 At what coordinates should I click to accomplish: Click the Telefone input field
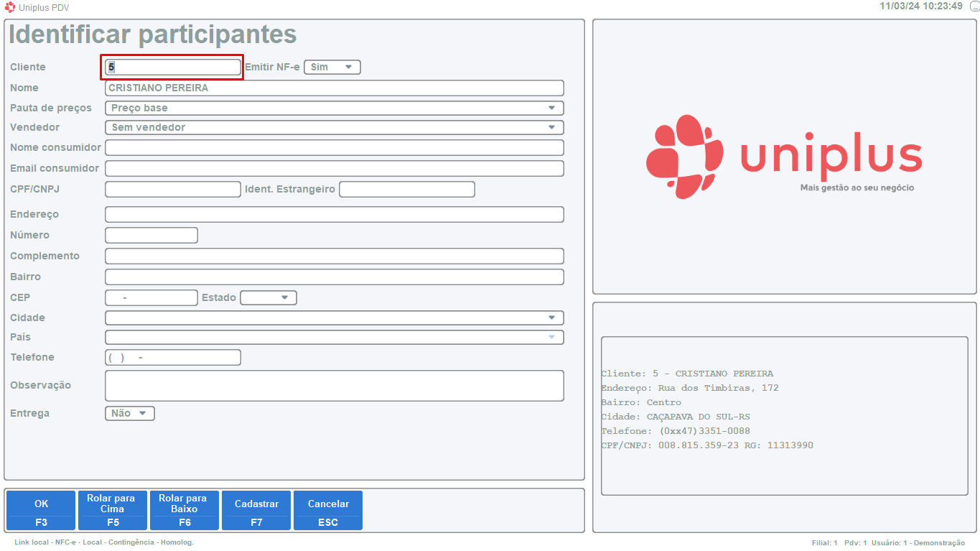173,358
